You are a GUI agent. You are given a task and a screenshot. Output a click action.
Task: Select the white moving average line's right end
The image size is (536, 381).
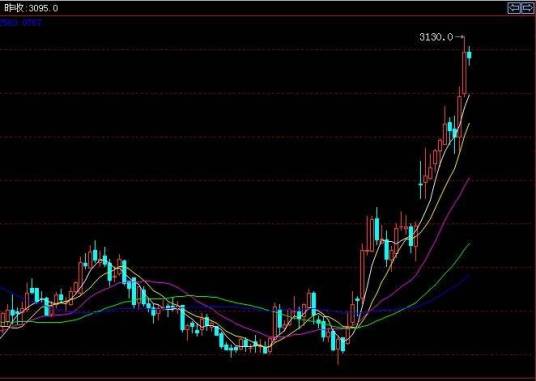(469, 96)
